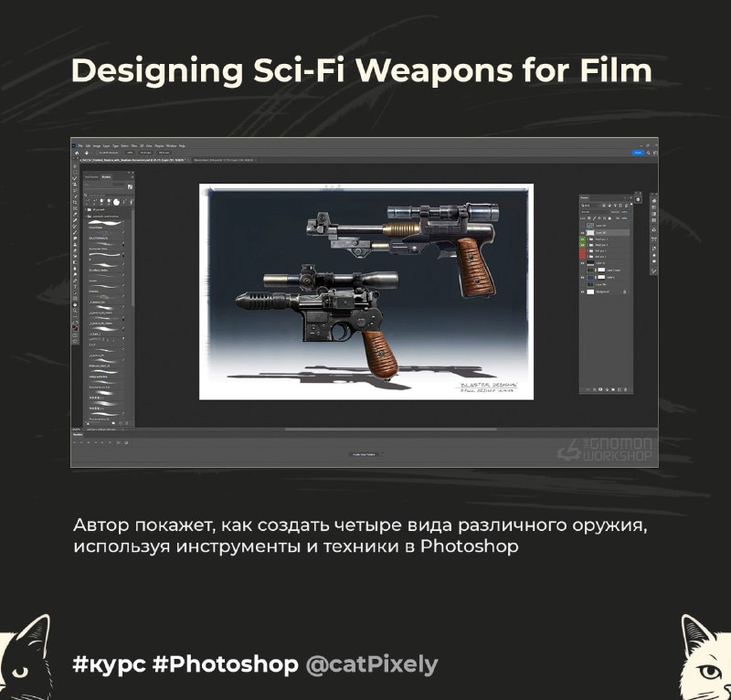
Task: Click the create new group folder icon in Layers
Action: pyautogui.click(x=613, y=389)
